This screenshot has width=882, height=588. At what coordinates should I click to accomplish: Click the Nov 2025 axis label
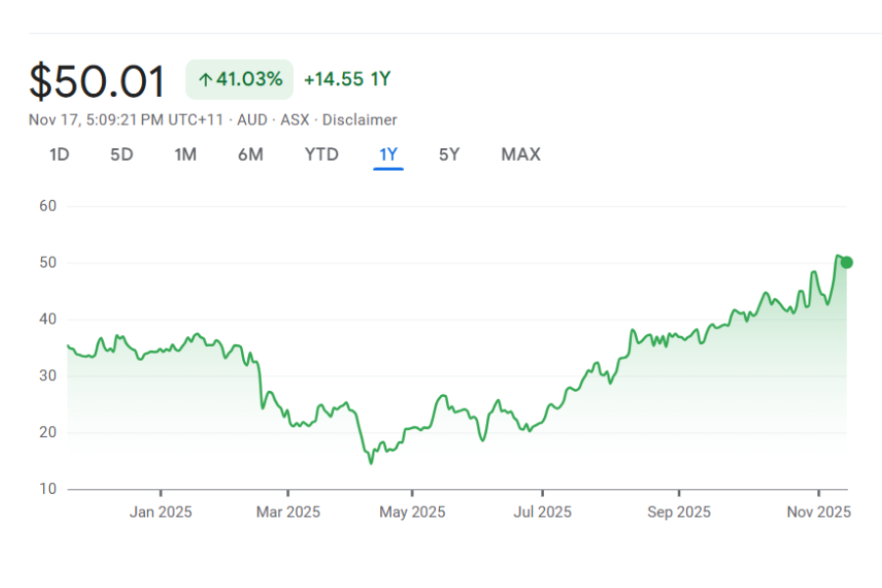click(x=819, y=512)
